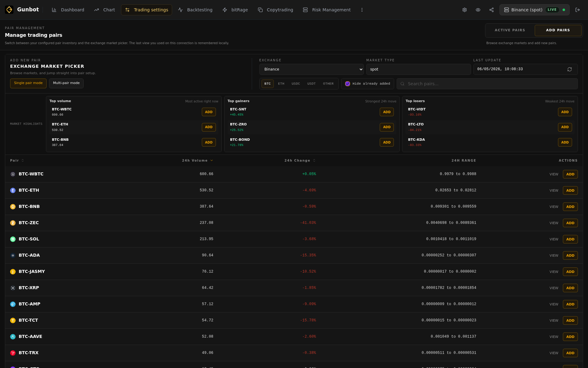Switch to ACTIVE PAIRS view
588x368 pixels.
[x=510, y=30]
